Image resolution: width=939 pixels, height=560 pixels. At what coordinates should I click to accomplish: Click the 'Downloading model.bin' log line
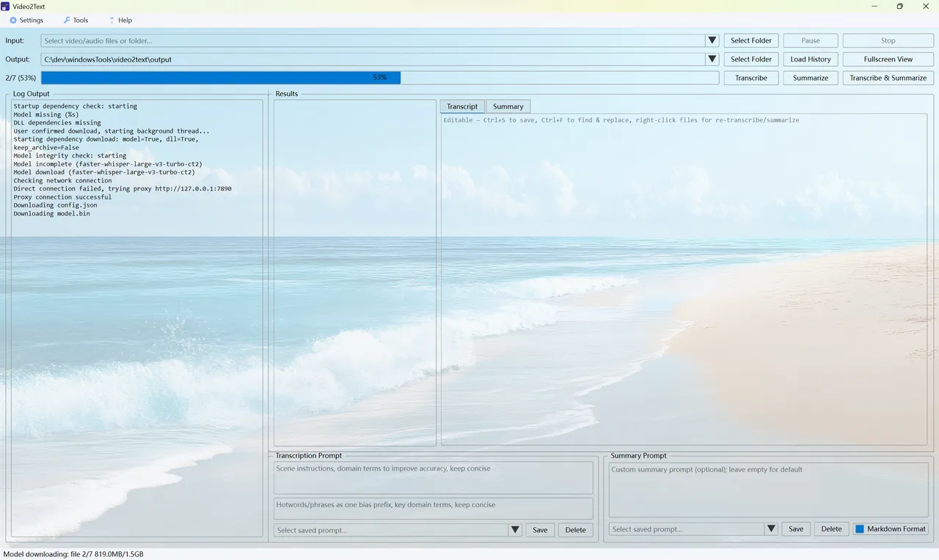pos(51,213)
